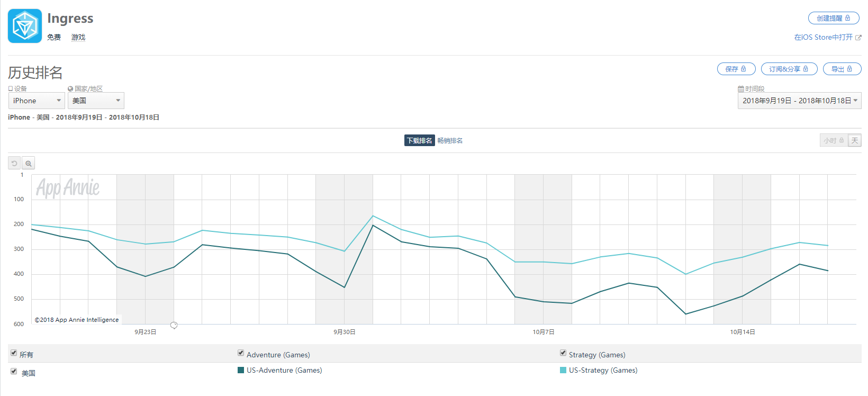Switch to the 下载排名 tab
Viewport: 868px width, 396px height.
420,140
